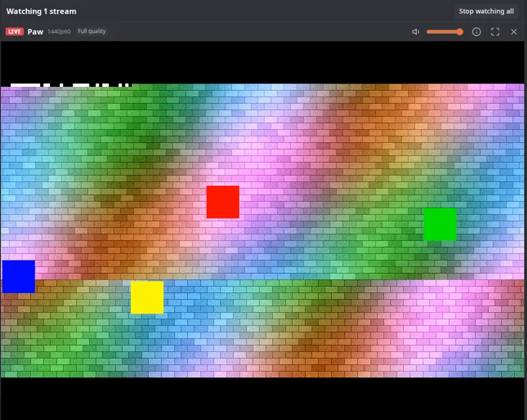527x420 pixels.
Task: Click the white glitched text above the bricks
Action: click(x=70, y=86)
